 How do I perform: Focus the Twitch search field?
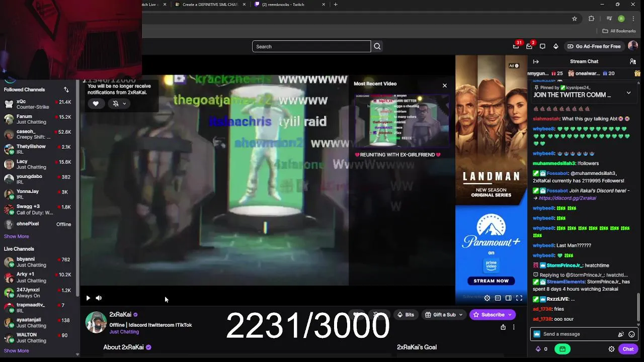[311, 46]
